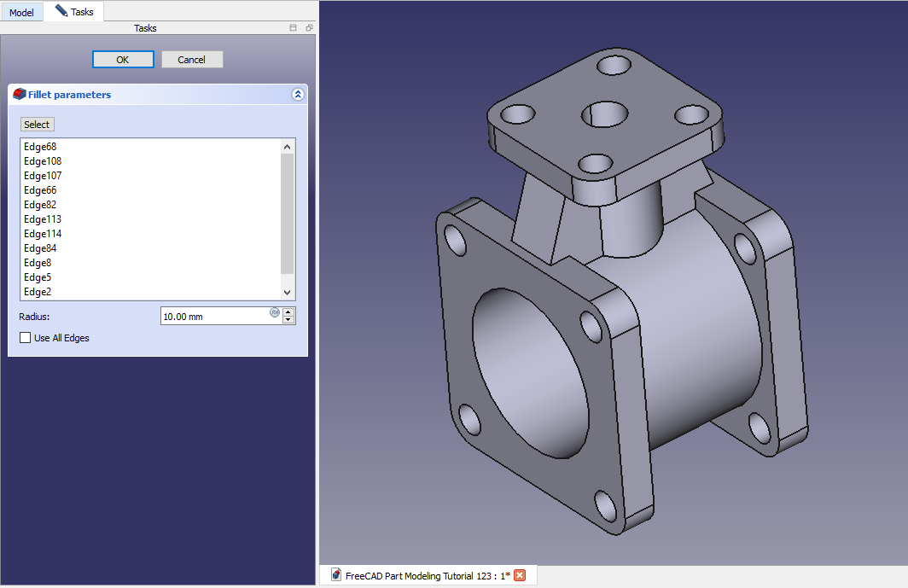Enable the Use All Edges checkbox
The height and width of the screenshot is (588, 908).
click(26, 338)
